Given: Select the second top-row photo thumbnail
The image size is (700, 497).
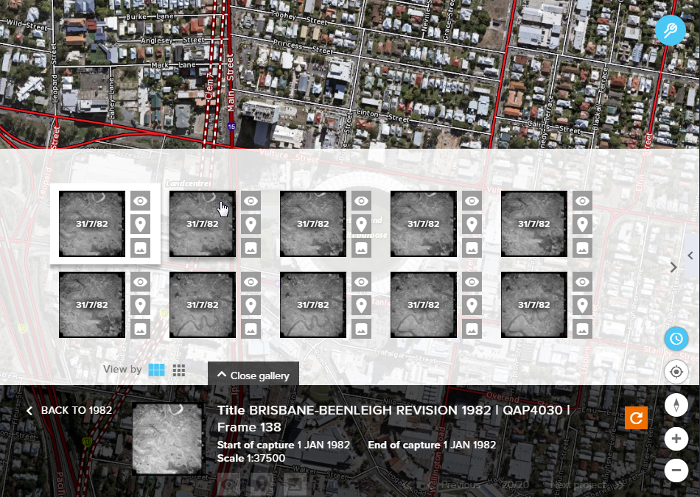Looking at the screenshot, I should point(203,224).
